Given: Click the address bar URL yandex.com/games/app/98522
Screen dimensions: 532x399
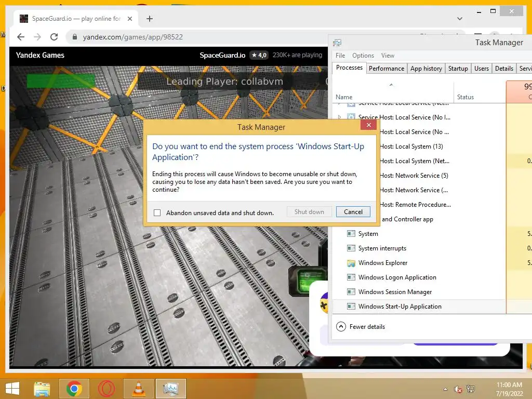Looking at the screenshot, I should 132,37.
